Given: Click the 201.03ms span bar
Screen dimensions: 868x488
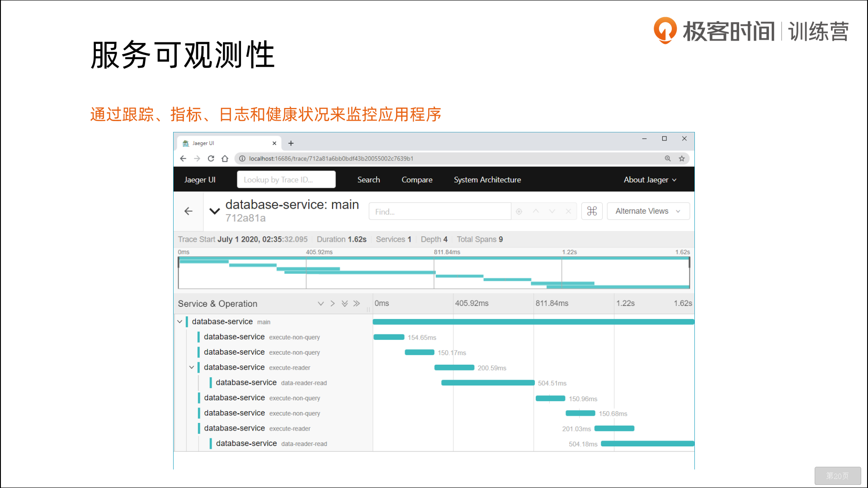Looking at the screenshot, I should [614, 428].
